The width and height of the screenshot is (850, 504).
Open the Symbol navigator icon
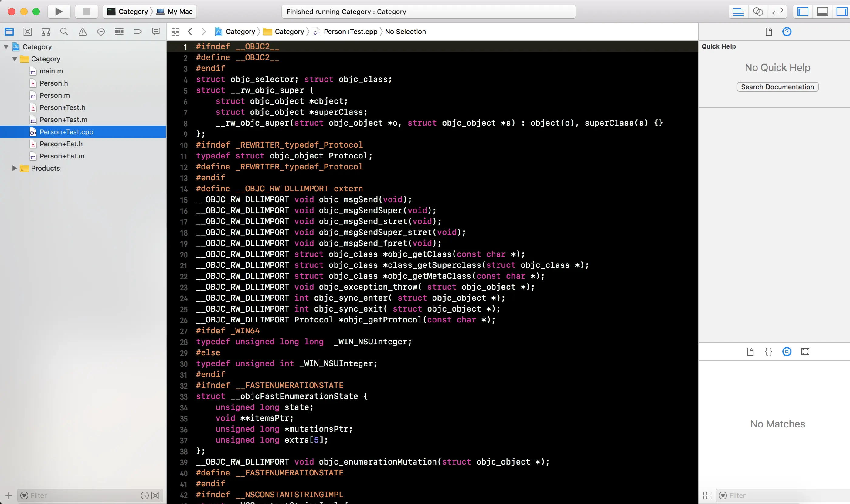pyautogui.click(x=46, y=32)
